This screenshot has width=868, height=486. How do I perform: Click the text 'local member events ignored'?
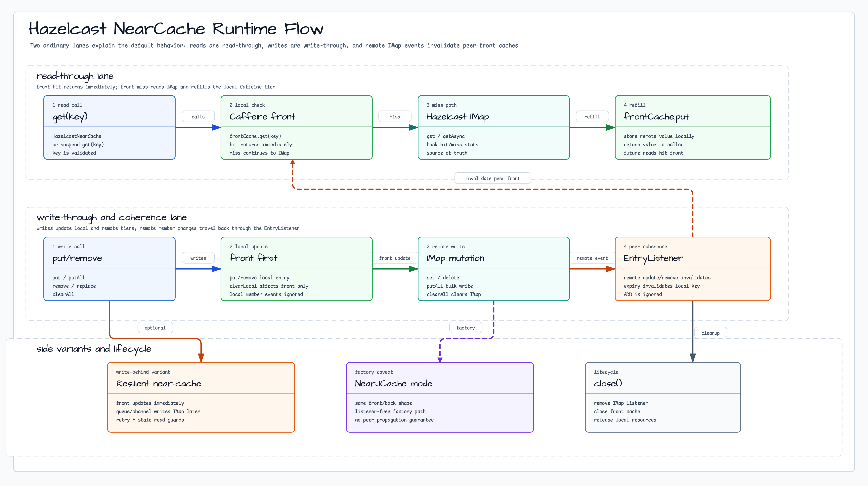[x=266, y=294]
